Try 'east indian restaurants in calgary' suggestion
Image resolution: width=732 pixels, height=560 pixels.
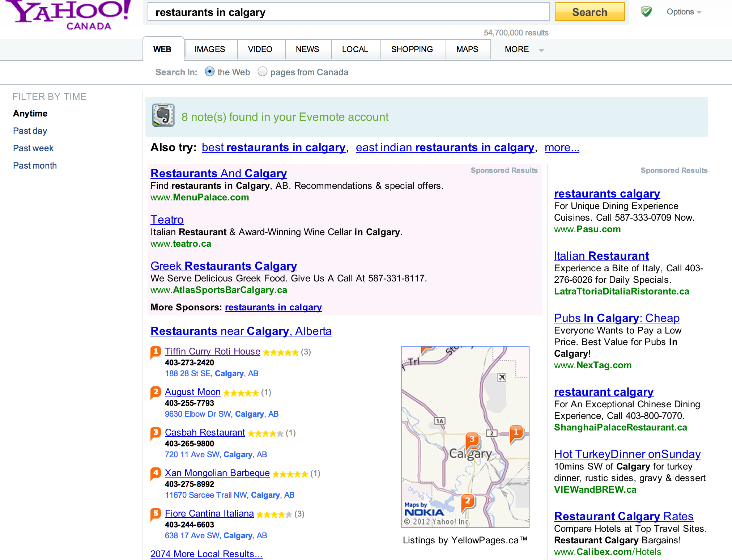coord(445,148)
